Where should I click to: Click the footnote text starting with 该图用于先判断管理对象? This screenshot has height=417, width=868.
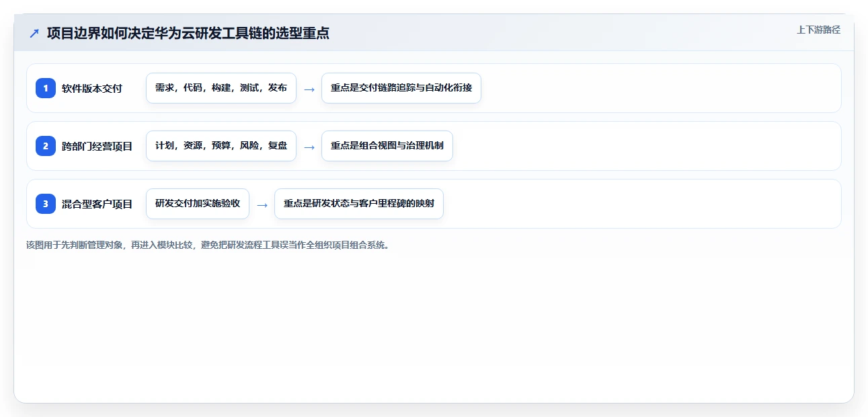pos(208,245)
